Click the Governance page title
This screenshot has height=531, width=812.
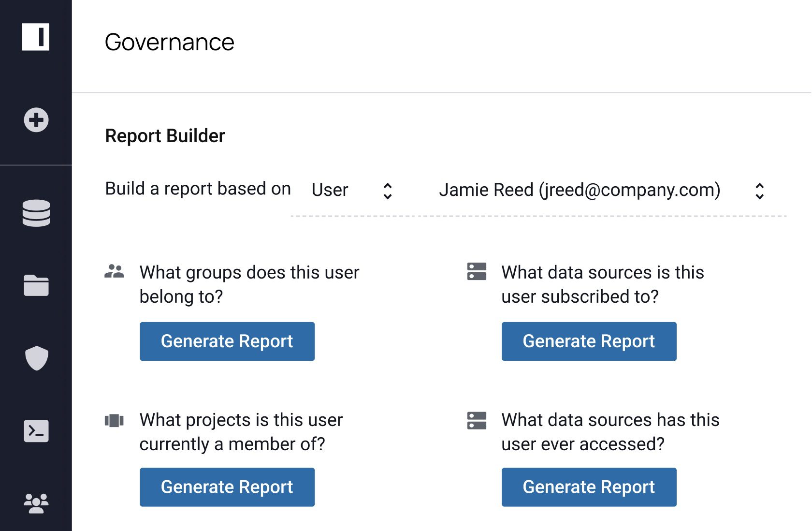170,42
